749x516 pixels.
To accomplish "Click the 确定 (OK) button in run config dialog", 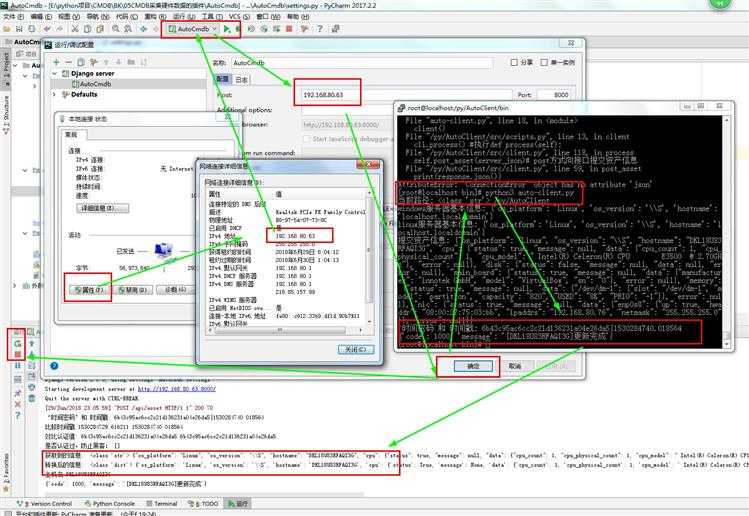I will pyautogui.click(x=472, y=366).
